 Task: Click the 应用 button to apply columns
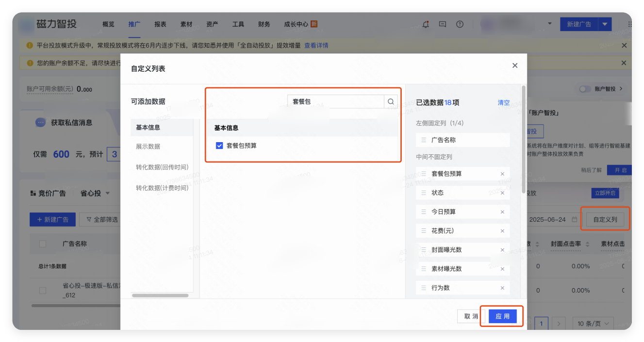click(x=503, y=316)
